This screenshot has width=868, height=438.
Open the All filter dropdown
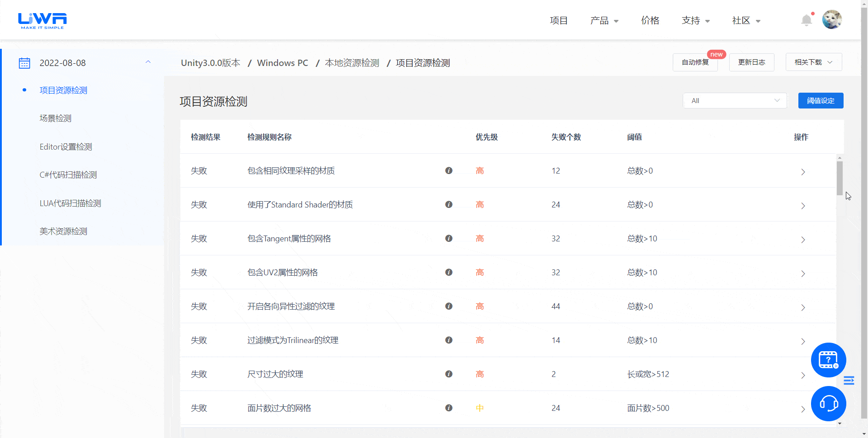735,100
